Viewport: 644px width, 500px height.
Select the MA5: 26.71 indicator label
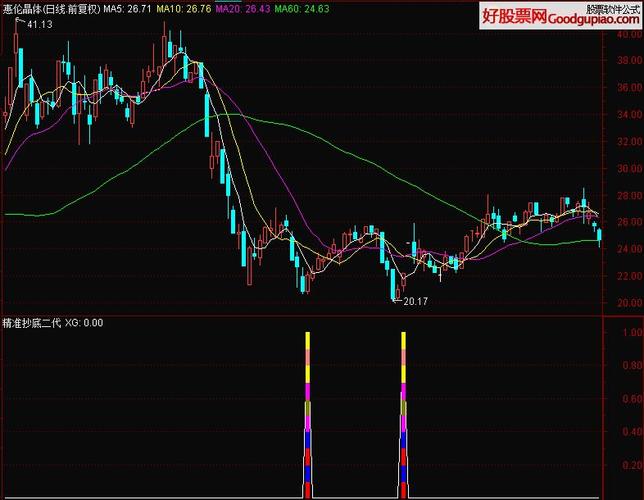click(x=127, y=9)
